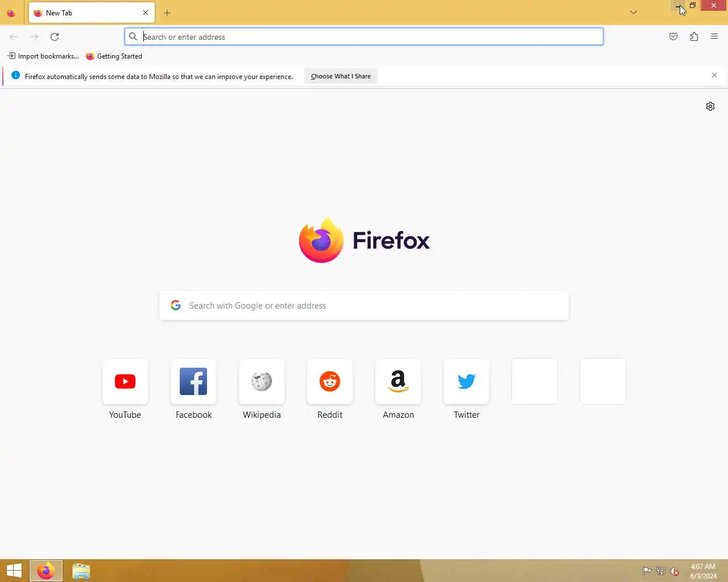Restore down the Firefox window

[x=692, y=5]
